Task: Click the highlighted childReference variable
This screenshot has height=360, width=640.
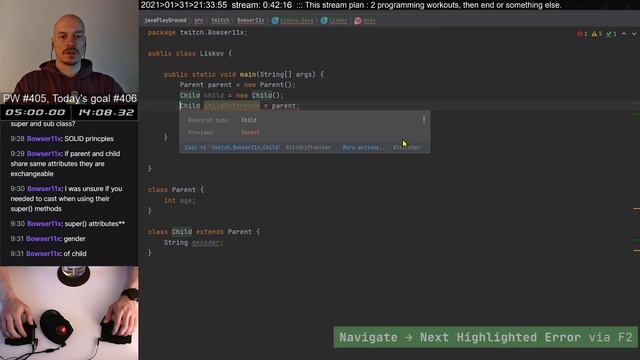Action: tap(231, 106)
